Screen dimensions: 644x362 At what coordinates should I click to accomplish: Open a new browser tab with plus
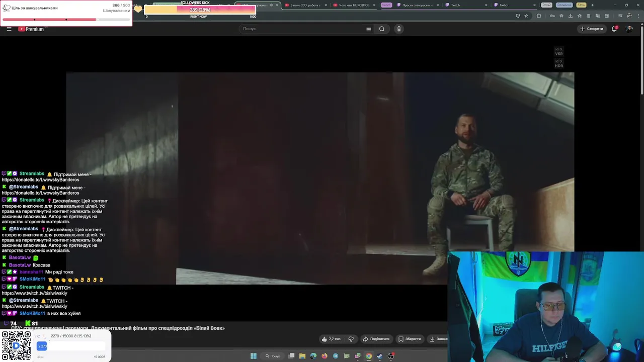[592, 5]
